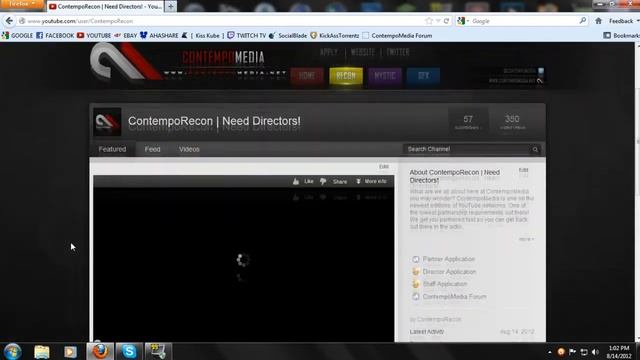Click the ContempoRecon channel avatar
Image resolution: width=640 pixels, height=360 pixels.
107,122
